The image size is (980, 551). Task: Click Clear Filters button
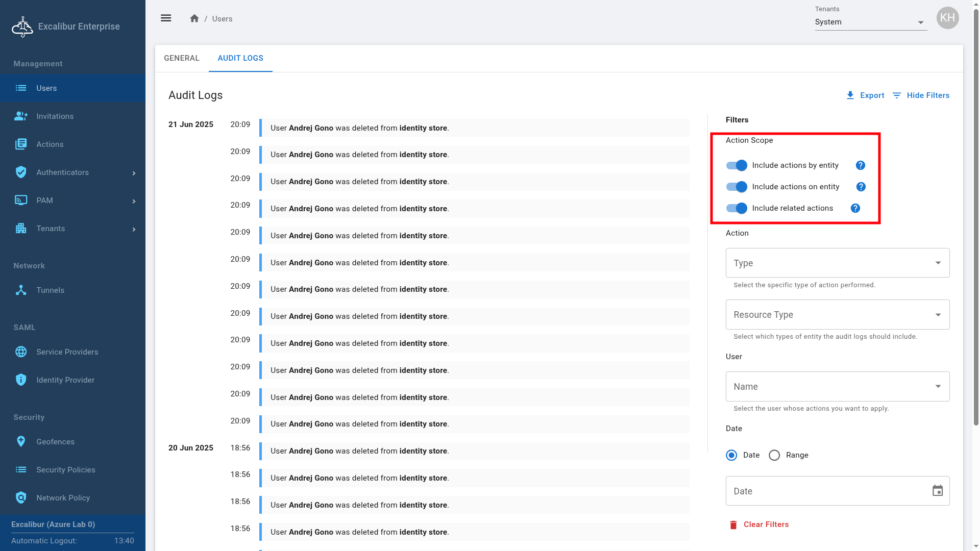click(x=759, y=524)
